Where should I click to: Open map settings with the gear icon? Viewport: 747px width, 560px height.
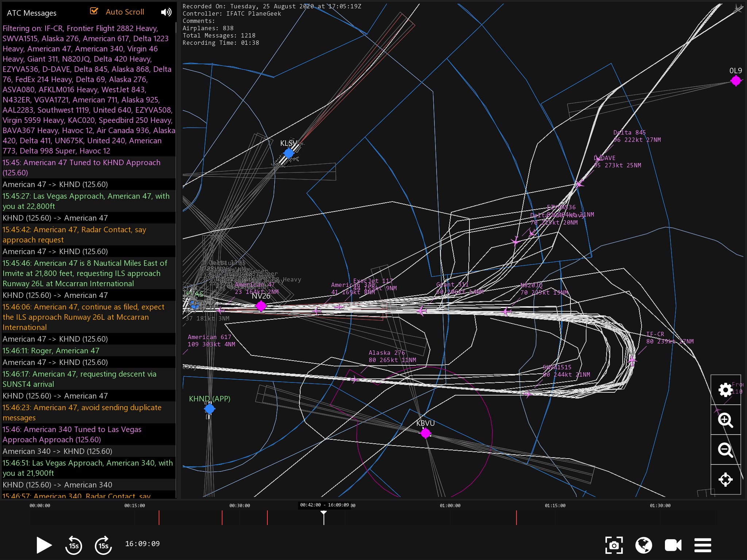(x=725, y=390)
